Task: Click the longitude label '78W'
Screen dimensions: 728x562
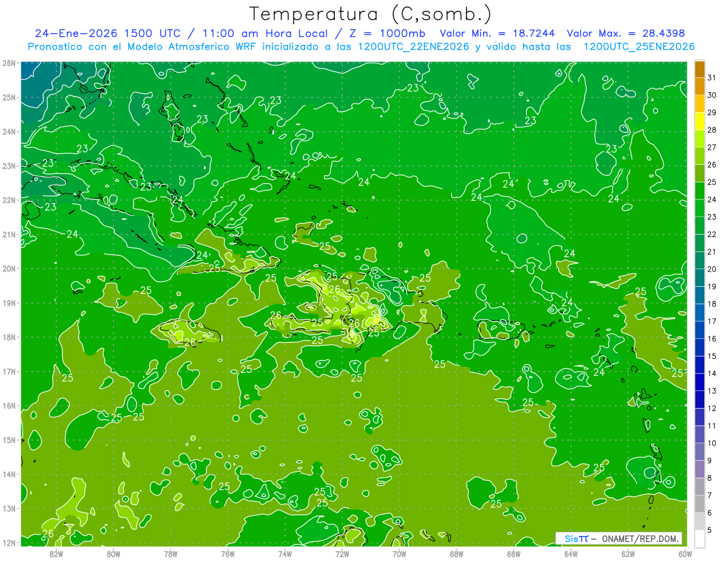Action: (170, 553)
